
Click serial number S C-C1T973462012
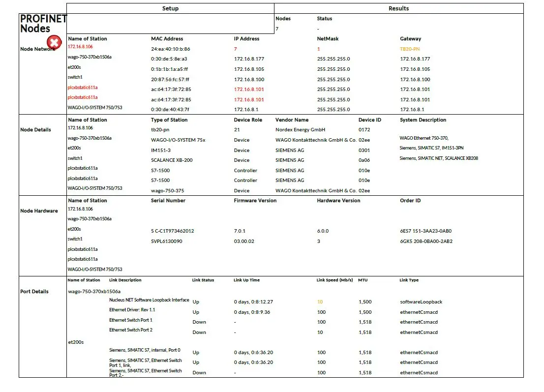pyautogui.click(x=173, y=231)
